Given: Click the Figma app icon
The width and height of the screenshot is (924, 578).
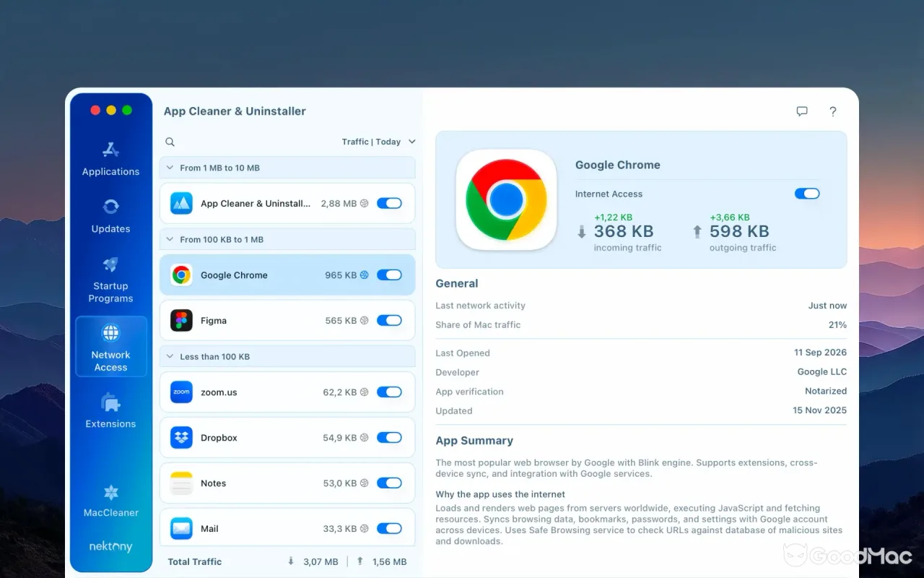Looking at the screenshot, I should pos(181,320).
